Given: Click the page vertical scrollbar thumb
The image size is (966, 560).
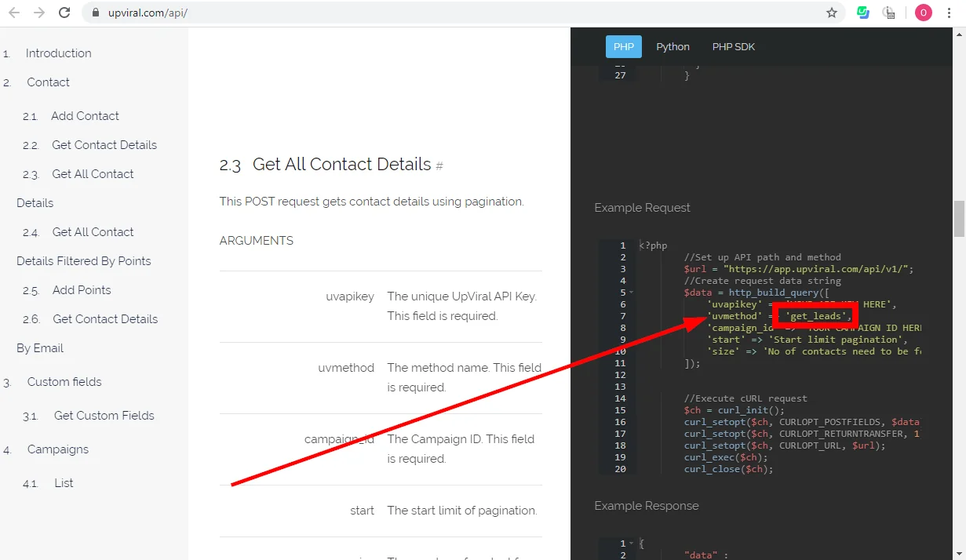Looking at the screenshot, I should (959, 218).
